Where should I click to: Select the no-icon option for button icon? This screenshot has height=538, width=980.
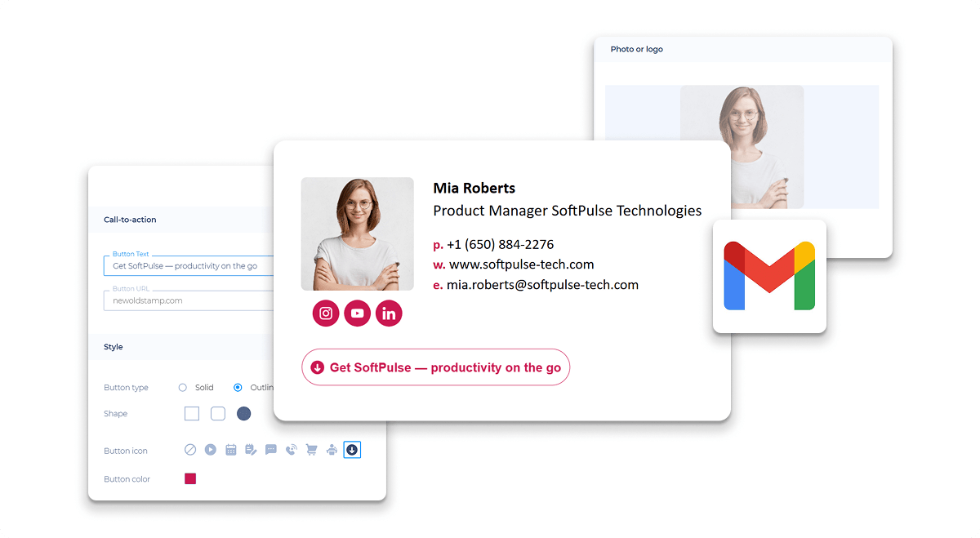[x=190, y=450]
